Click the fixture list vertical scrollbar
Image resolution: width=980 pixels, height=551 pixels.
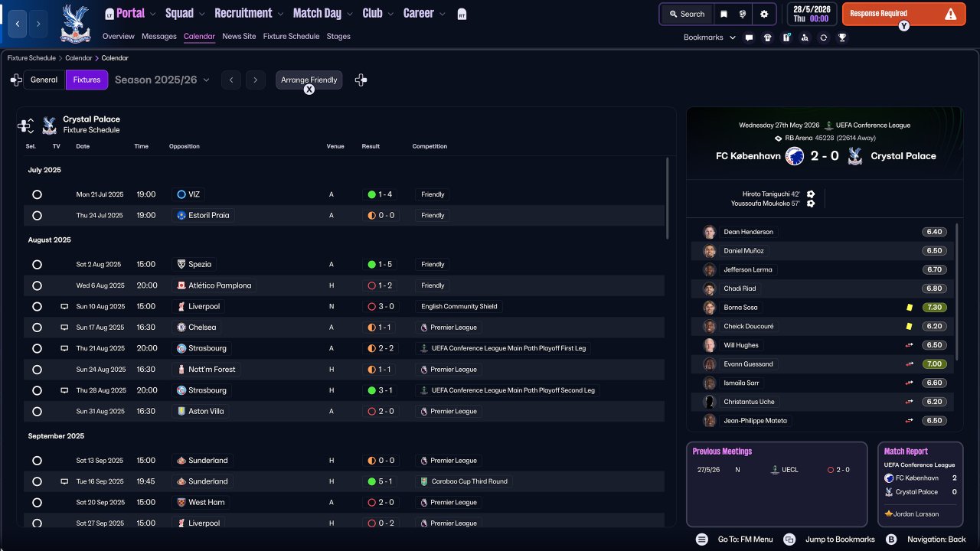[x=668, y=199]
